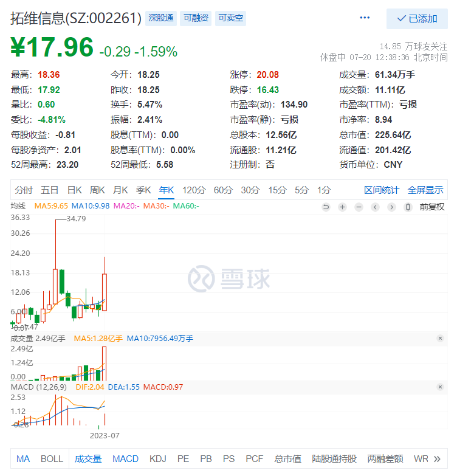Click the 34.79 high price marker
The height and width of the screenshot is (476, 457).
pos(76,219)
